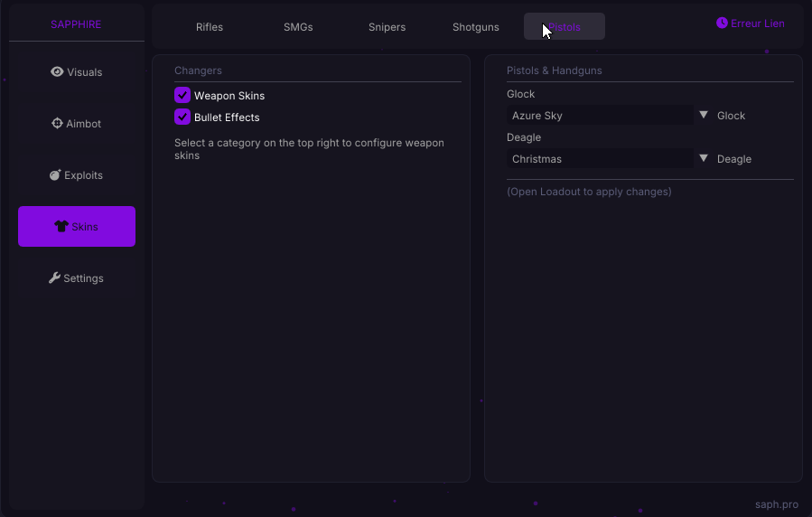Switch to the SMGs tab

[x=298, y=27]
